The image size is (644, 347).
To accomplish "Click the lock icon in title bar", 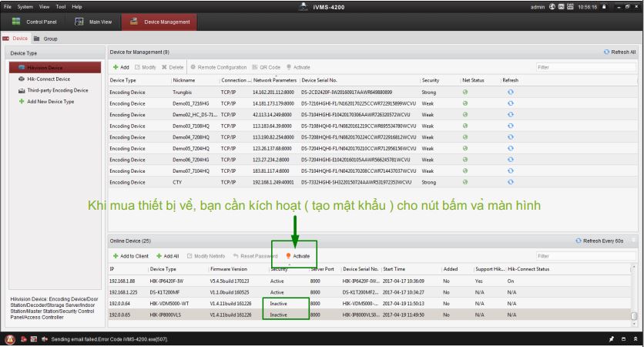I will coord(604,7).
